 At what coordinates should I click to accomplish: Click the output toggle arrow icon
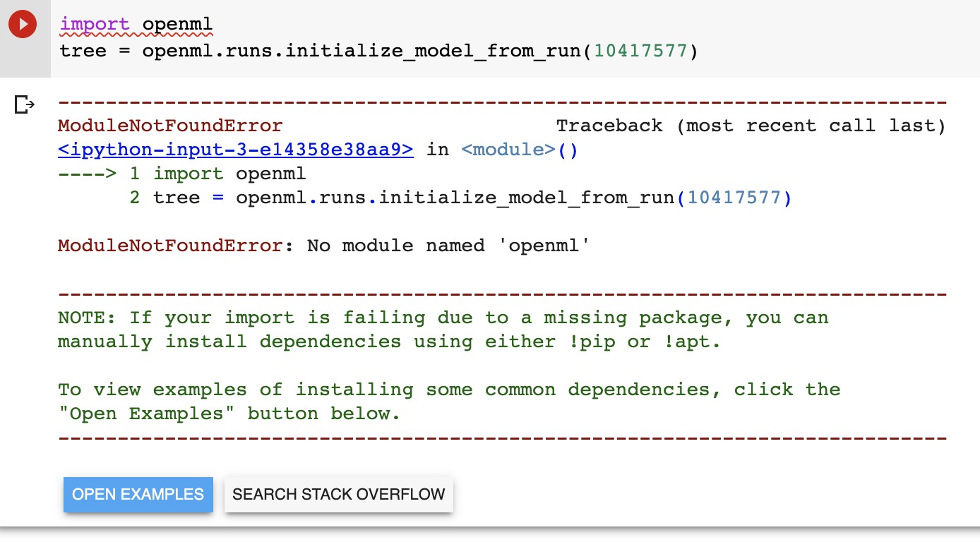(x=24, y=105)
